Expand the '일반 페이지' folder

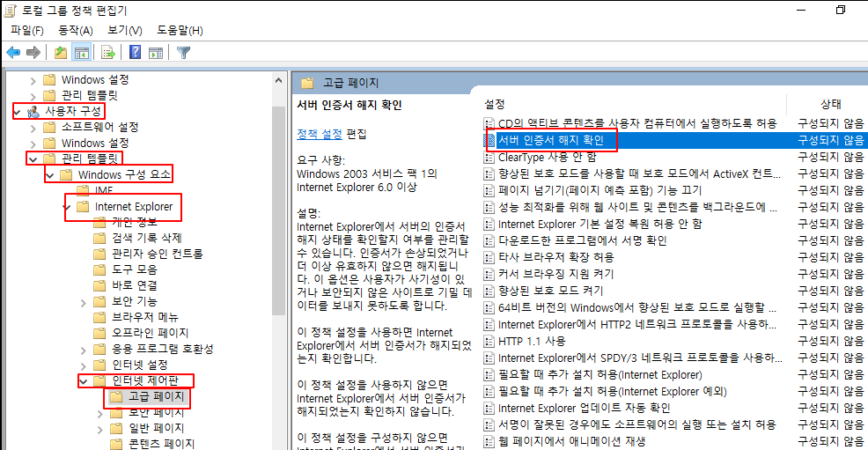pos(100,429)
